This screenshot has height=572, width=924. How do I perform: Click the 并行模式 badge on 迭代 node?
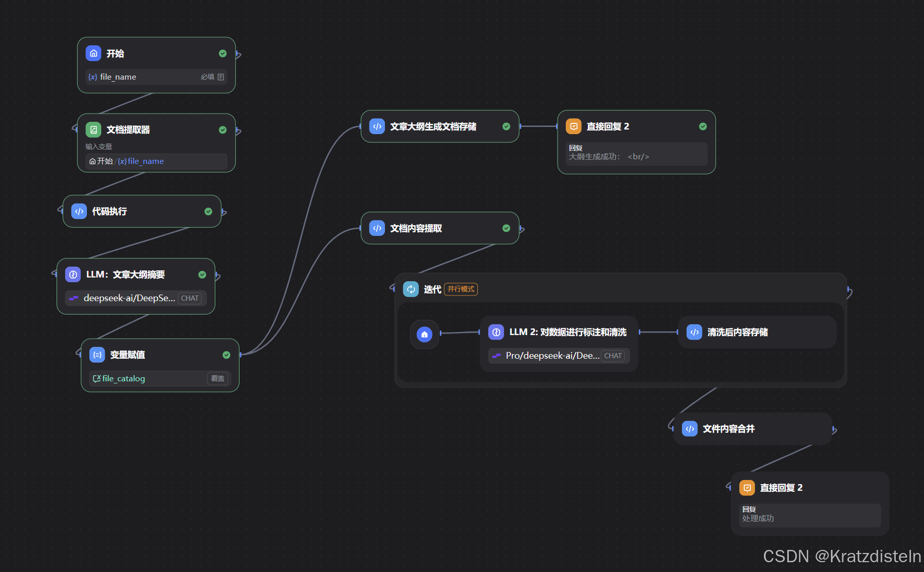[461, 289]
